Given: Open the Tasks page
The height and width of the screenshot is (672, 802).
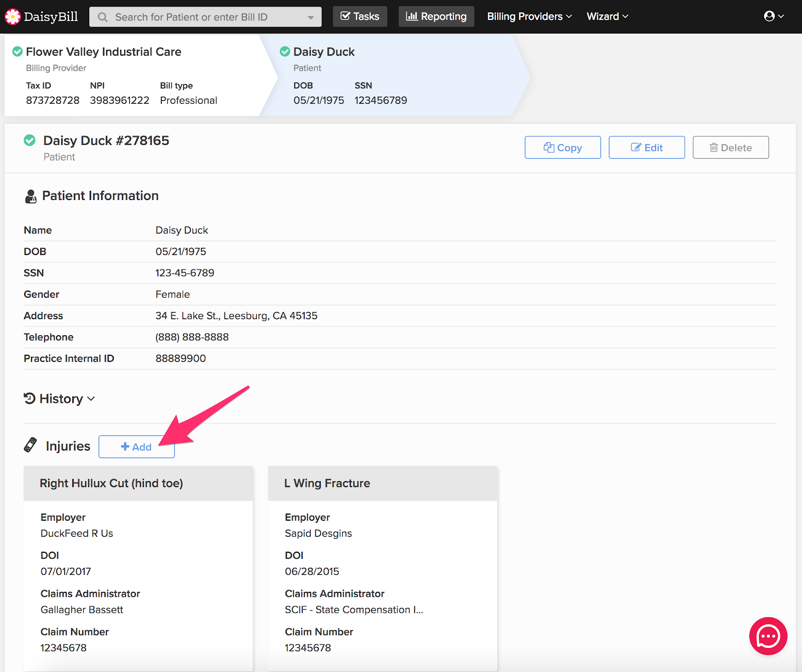Looking at the screenshot, I should (x=360, y=17).
